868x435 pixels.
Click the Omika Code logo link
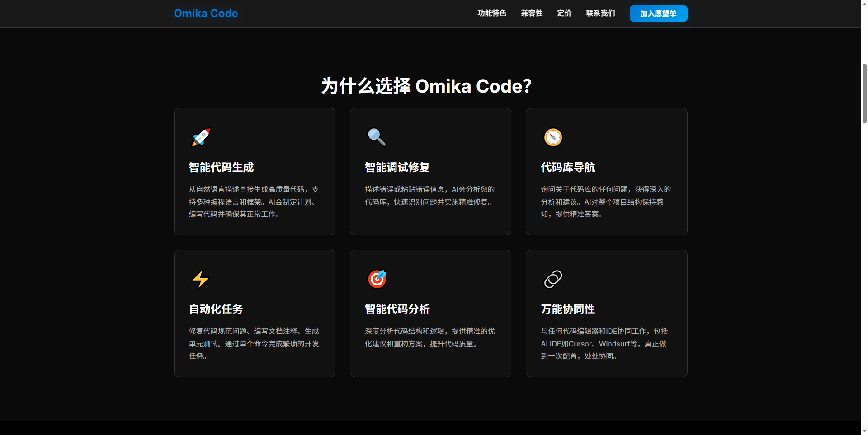206,14
